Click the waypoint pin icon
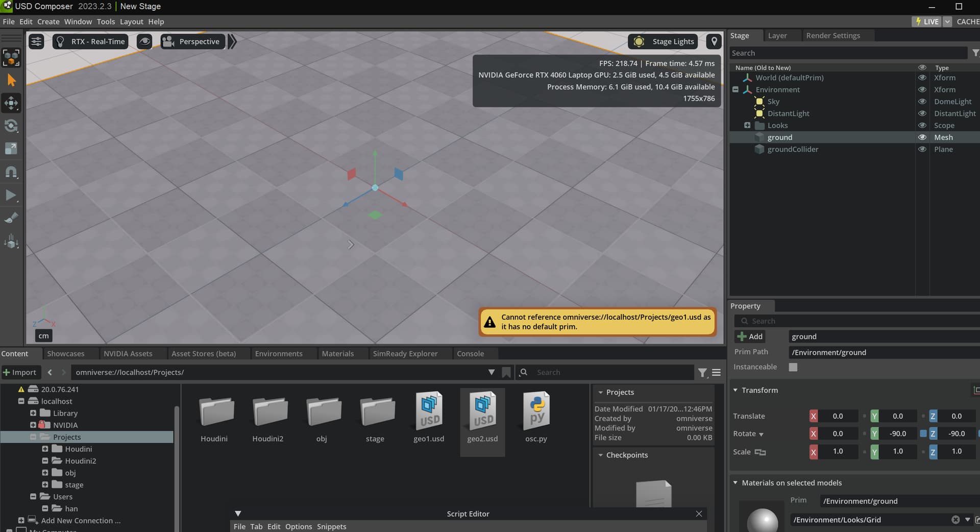The image size is (980, 532). point(714,41)
